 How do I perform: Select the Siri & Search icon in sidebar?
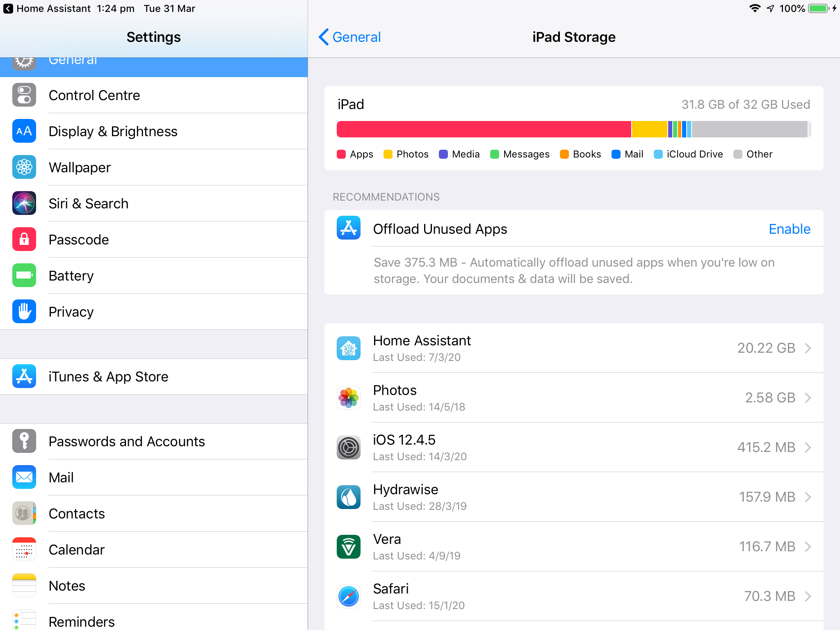pyautogui.click(x=24, y=203)
